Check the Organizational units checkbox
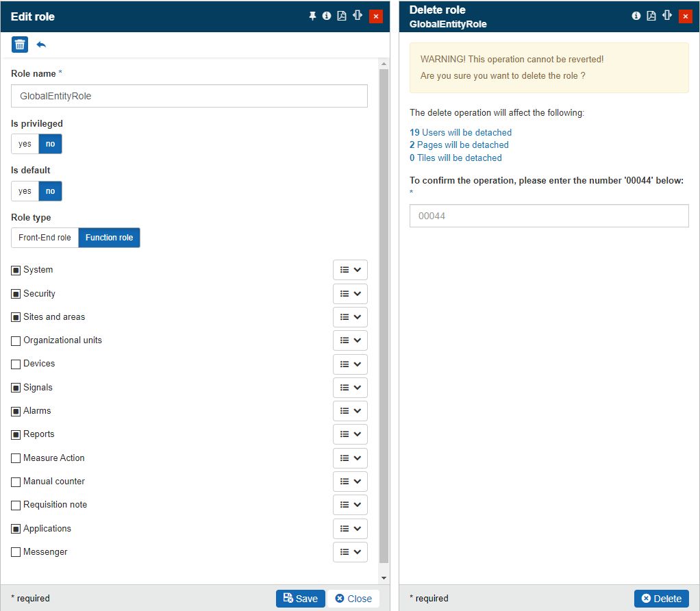Image resolution: width=700 pixels, height=611 pixels. pos(16,340)
